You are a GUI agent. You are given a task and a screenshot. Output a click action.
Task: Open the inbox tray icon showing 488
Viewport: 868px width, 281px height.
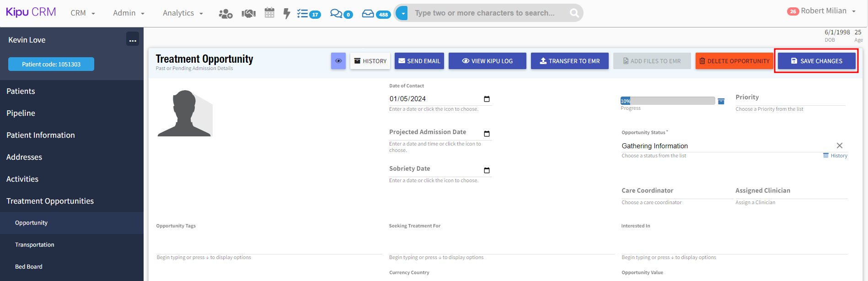coord(376,14)
